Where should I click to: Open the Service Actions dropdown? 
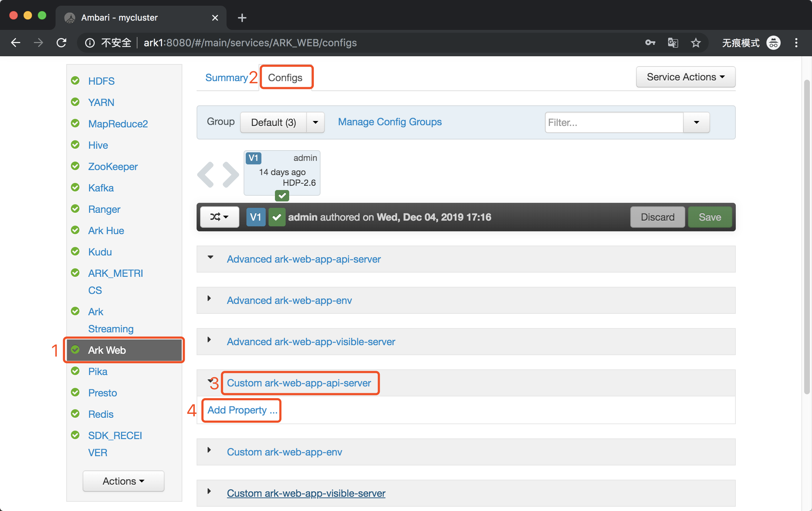[x=686, y=77]
